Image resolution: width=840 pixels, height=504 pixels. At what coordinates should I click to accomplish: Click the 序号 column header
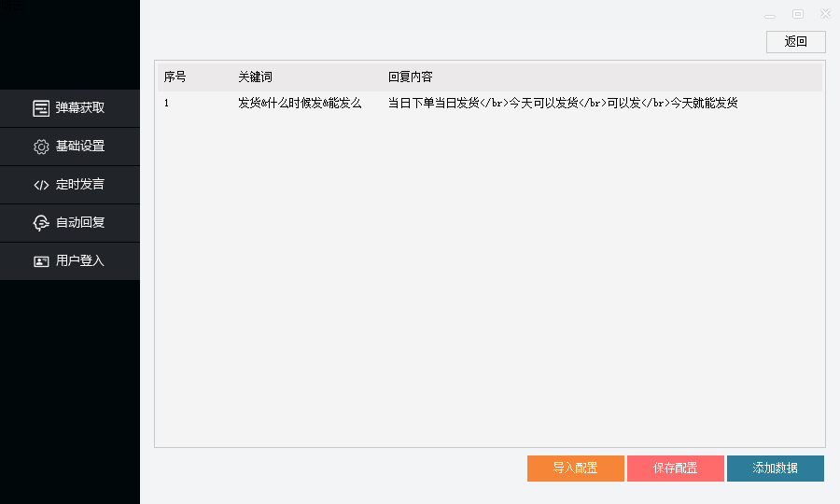175,77
